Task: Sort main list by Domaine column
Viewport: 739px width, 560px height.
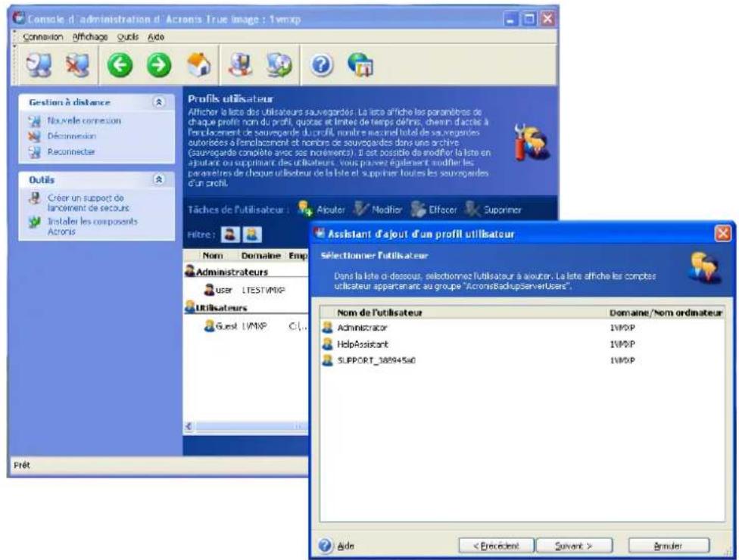Action: click(260, 255)
